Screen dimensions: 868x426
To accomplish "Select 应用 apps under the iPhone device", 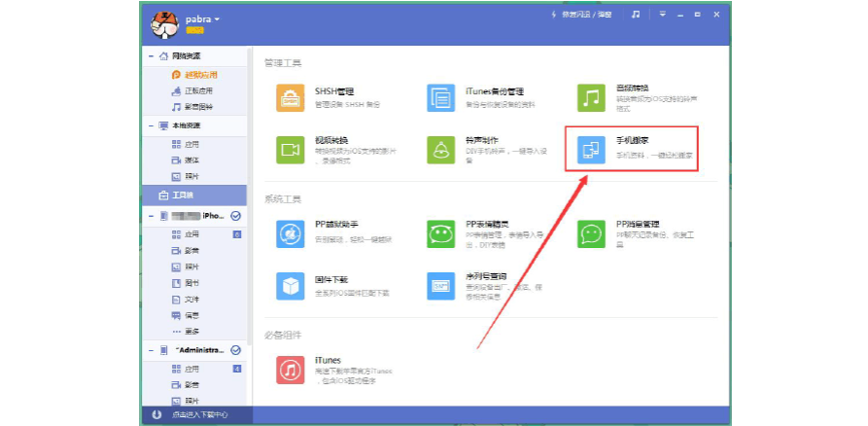I will [186, 234].
